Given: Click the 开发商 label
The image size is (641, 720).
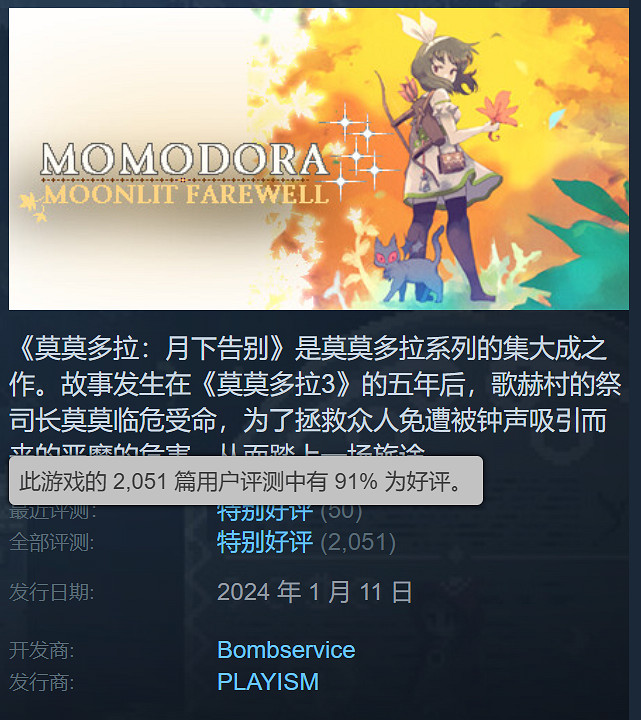Looking at the screenshot, I should tap(42, 650).
